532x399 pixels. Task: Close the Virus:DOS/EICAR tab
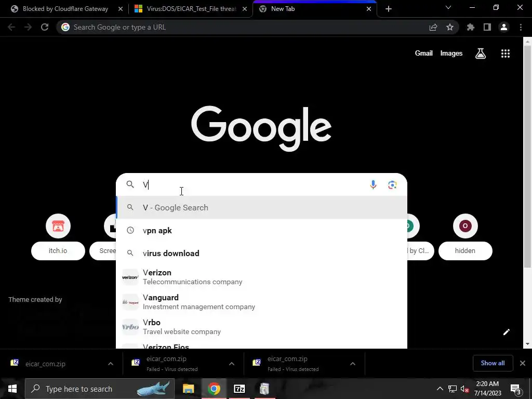[245, 9]
